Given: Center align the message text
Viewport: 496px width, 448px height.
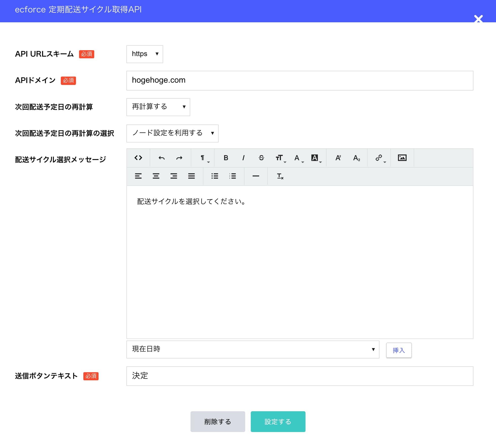Looking at the screenshot, I should click(156, 176).
